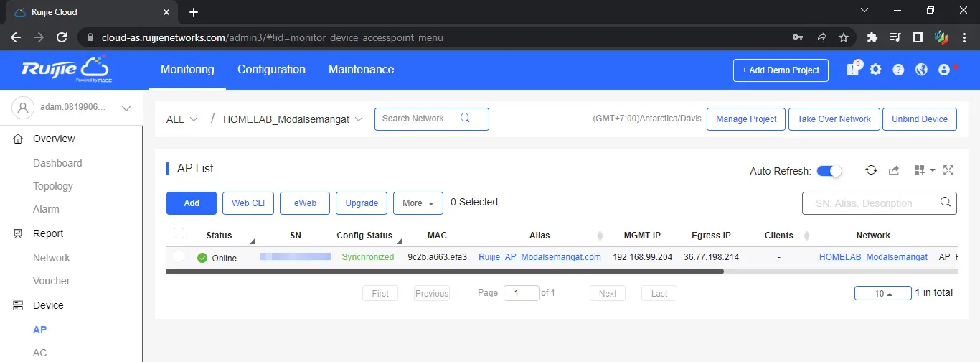Screen dimensions: 980x362
Task: Select Dashboard in the sidebar
Action: point(57,163)
